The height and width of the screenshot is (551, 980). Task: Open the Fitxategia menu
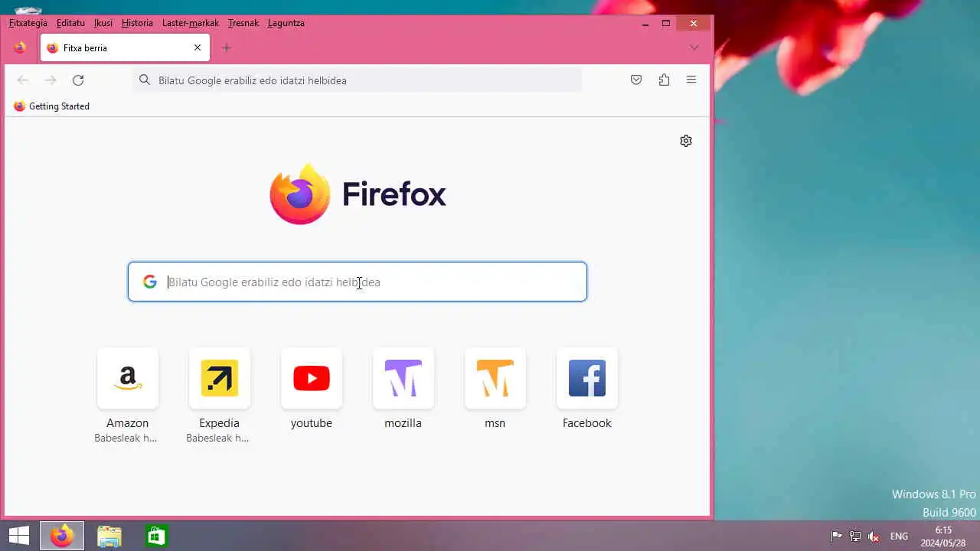point(28,23)
